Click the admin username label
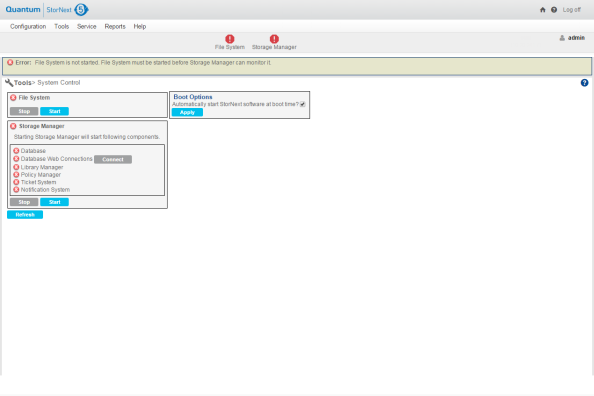594x396 pixels. click(x=576, y=38)
